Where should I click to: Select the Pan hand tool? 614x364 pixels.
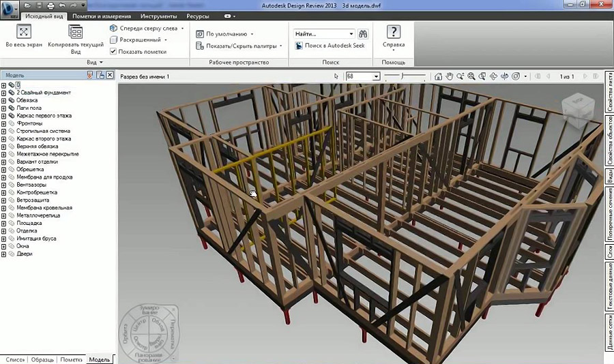click(450, 76)
